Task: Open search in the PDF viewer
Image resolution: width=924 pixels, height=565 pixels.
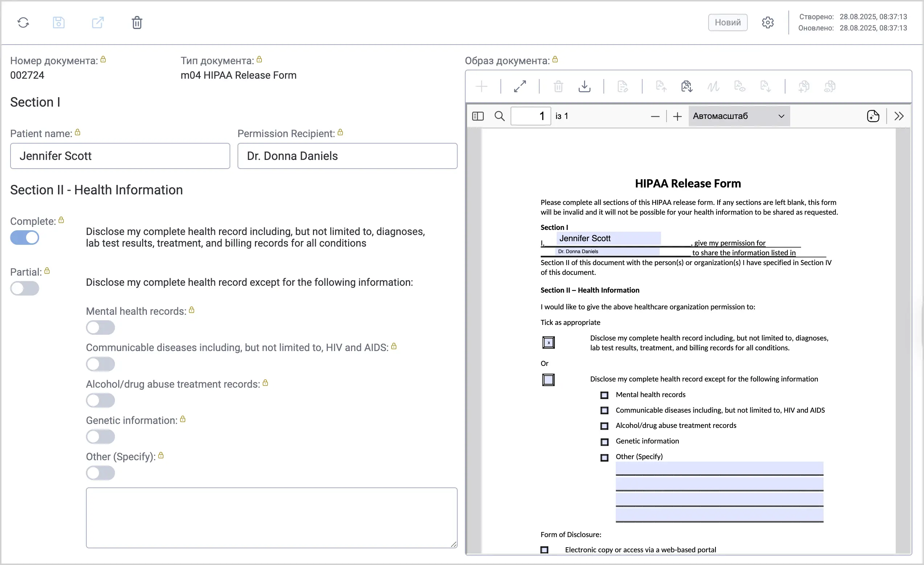Action: tap(499, 116)
